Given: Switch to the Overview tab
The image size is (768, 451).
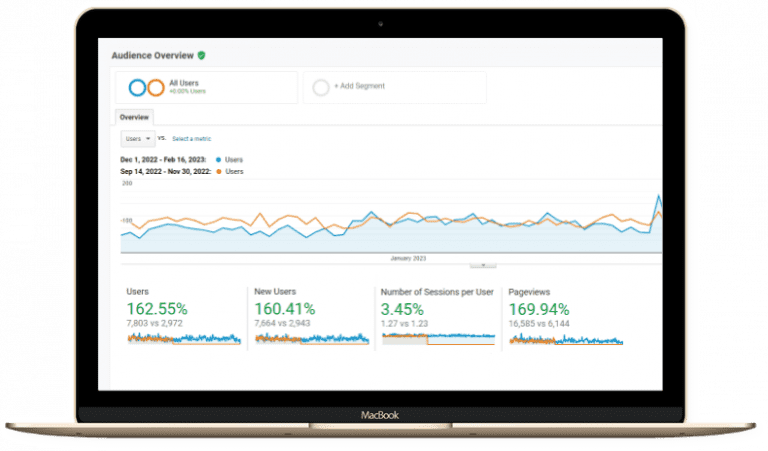Looking at the screenshot, I should pos(134,116).
